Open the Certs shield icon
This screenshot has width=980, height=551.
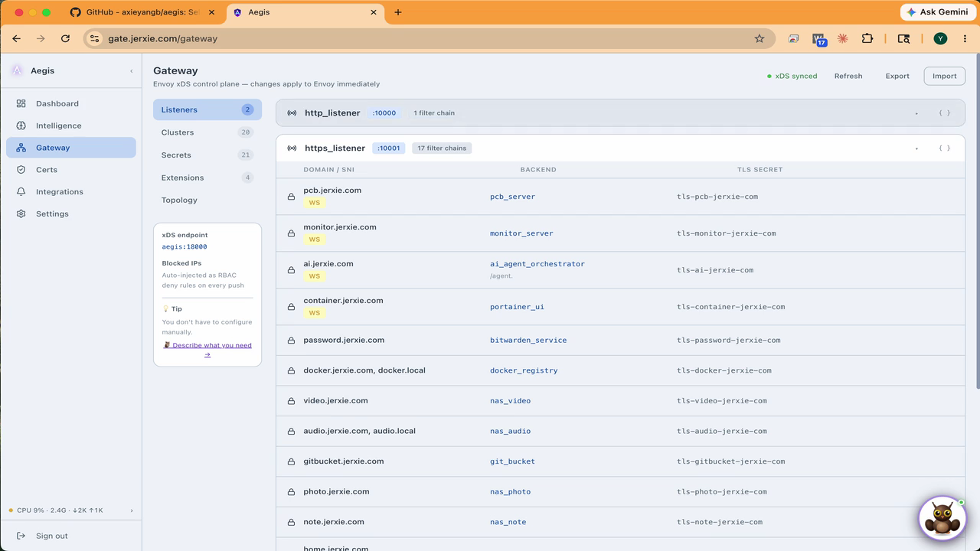(x=21, y=170)
